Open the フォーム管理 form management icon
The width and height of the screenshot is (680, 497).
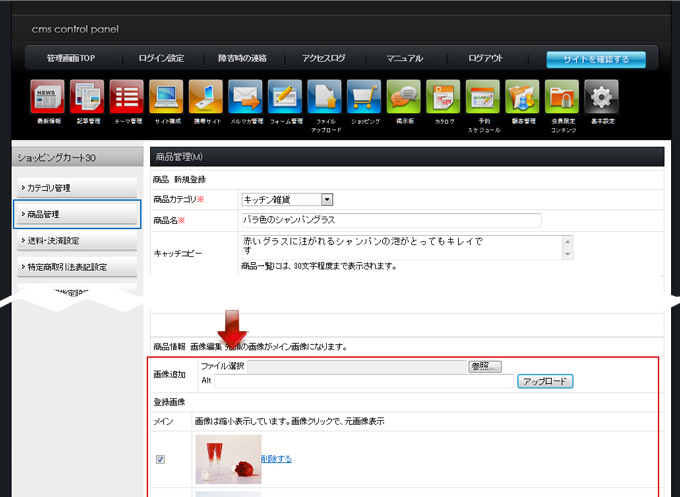click(x=285, y=97)
